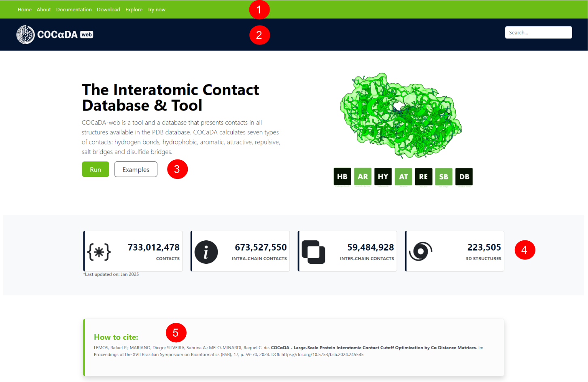Image resolution: width=588 pixels, height=382 pixels.
Task: Select the HB hydrogen bond tile
Action: click(x=342, y=176)
